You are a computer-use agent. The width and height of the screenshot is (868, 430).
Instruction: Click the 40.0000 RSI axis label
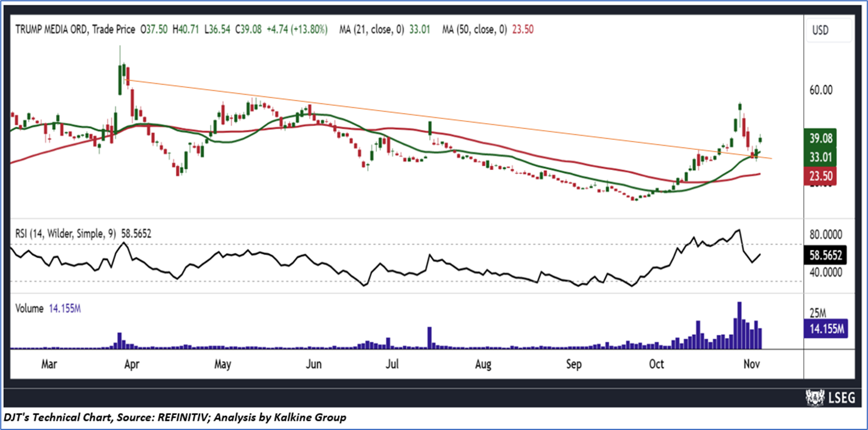click(x=825, y=272)
